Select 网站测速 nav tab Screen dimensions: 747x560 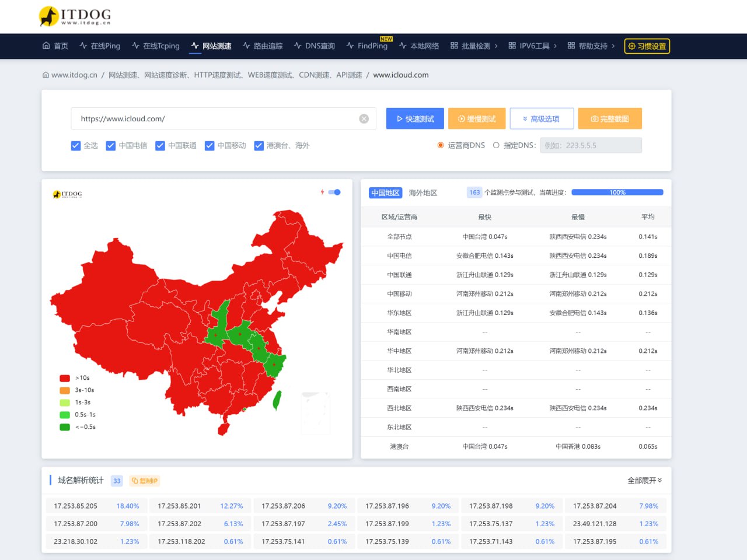(211, 45)
